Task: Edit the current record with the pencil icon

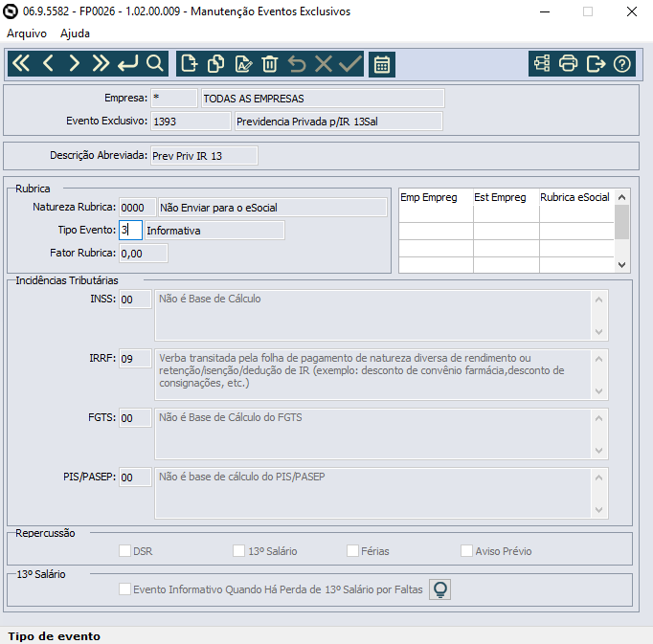Action: (x=243, y=64)
